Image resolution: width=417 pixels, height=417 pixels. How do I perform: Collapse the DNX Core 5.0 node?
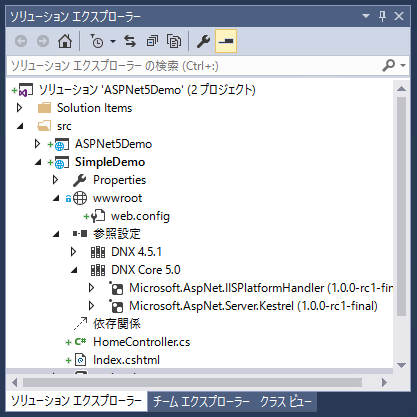(74, 270)
